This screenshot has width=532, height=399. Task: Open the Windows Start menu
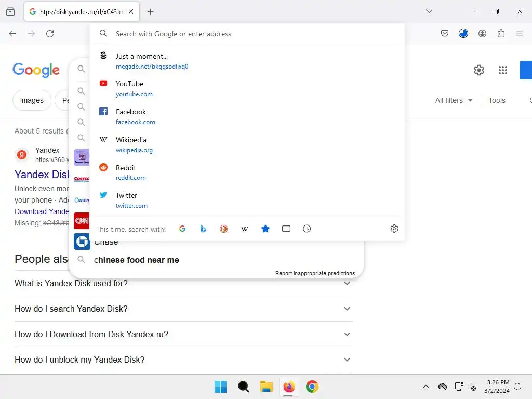click(220, 387)
